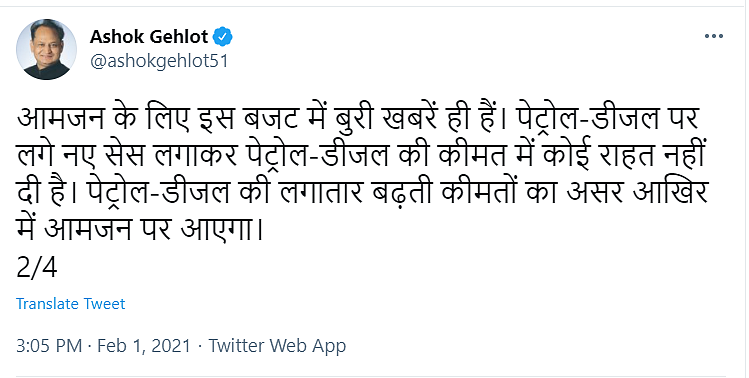This screenshot has width=749, height=378.
Task: Click the Translate Tweet link
Action: coord(71,304)
